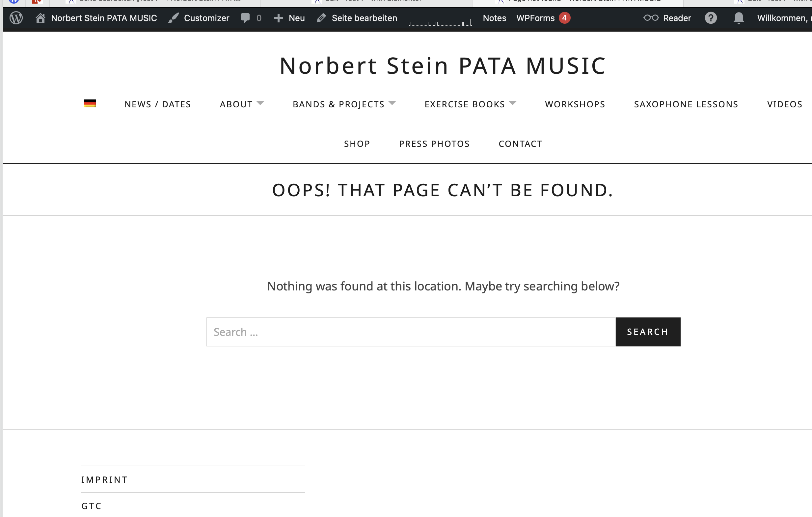Show notifications with the bell icon
Image resolution: width=812 pixels, height=517 pixels.
[739, 18]
